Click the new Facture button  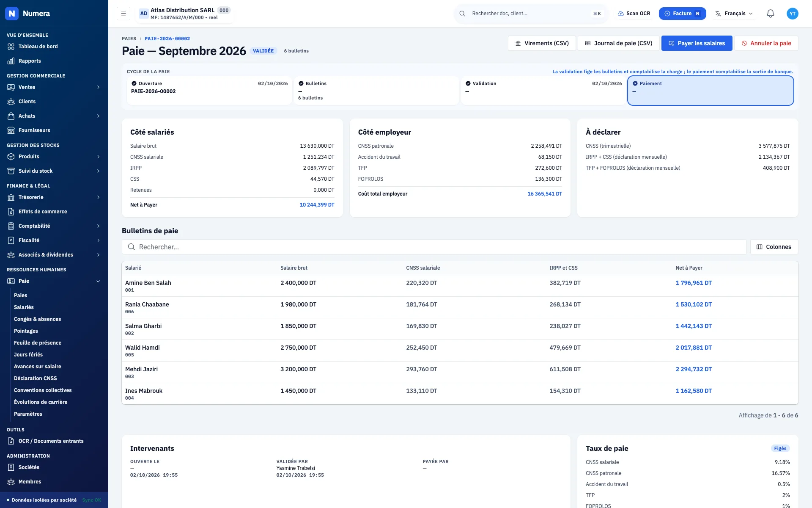(x=682, y=14)
